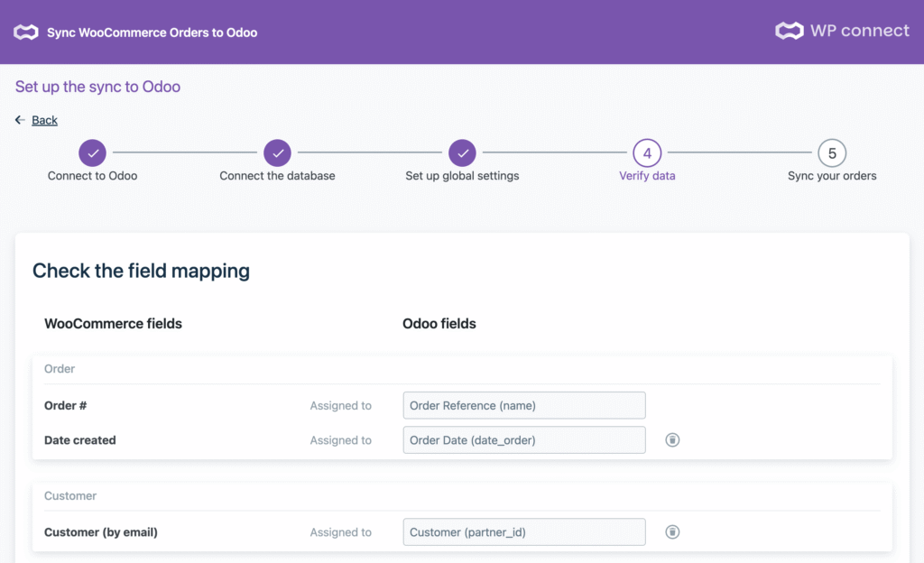
Task: Click the Sync your orders step label
Action: [832, 176]
